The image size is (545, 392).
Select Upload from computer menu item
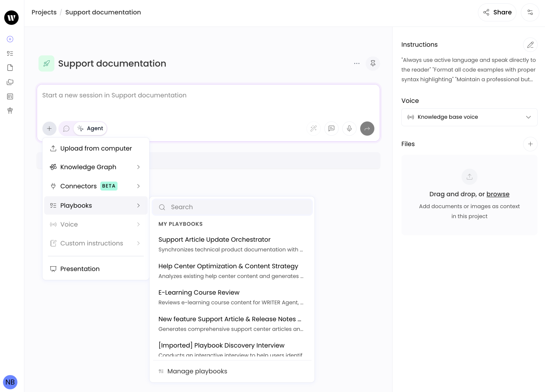point(95,148)
